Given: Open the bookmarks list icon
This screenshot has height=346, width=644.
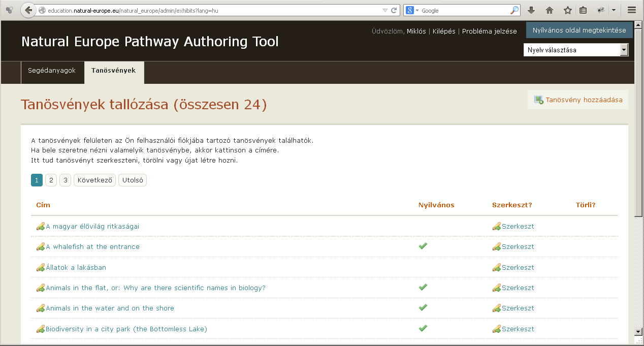Looking at the screenshot, I should click(x=583, y=10).
